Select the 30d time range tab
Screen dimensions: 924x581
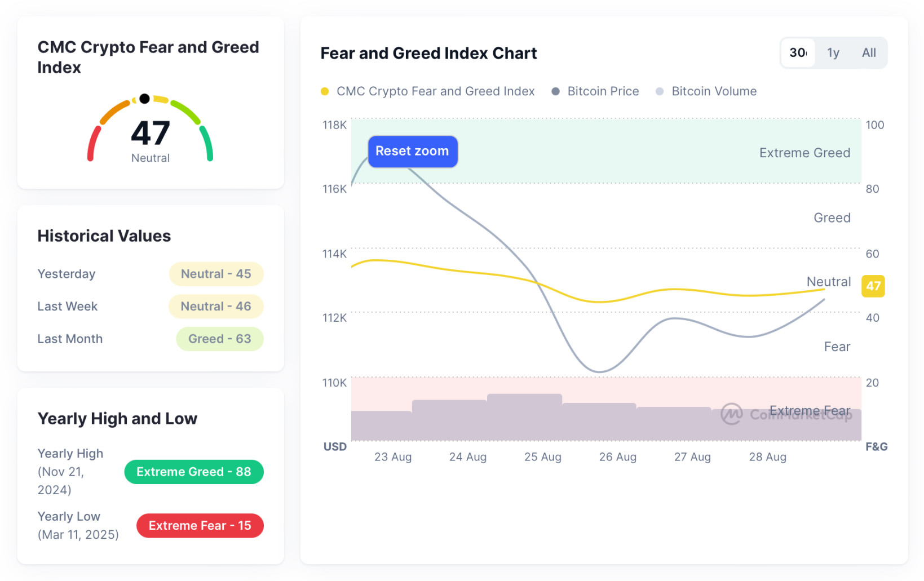798,53
